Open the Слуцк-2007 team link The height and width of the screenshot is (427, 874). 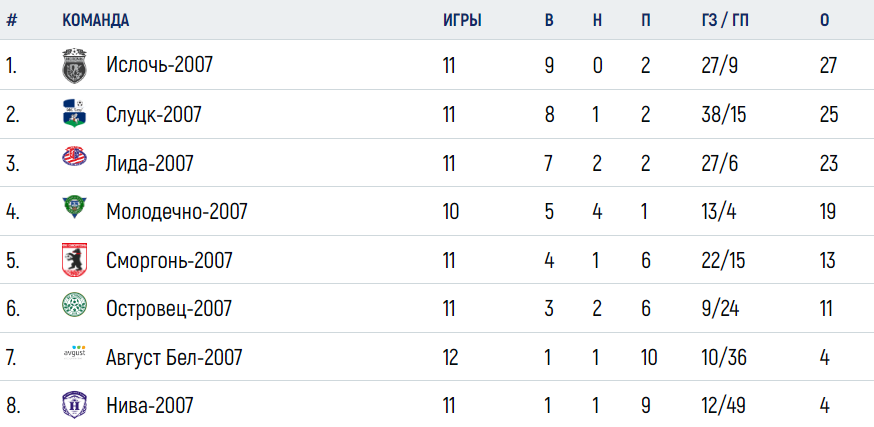(154, 115)
